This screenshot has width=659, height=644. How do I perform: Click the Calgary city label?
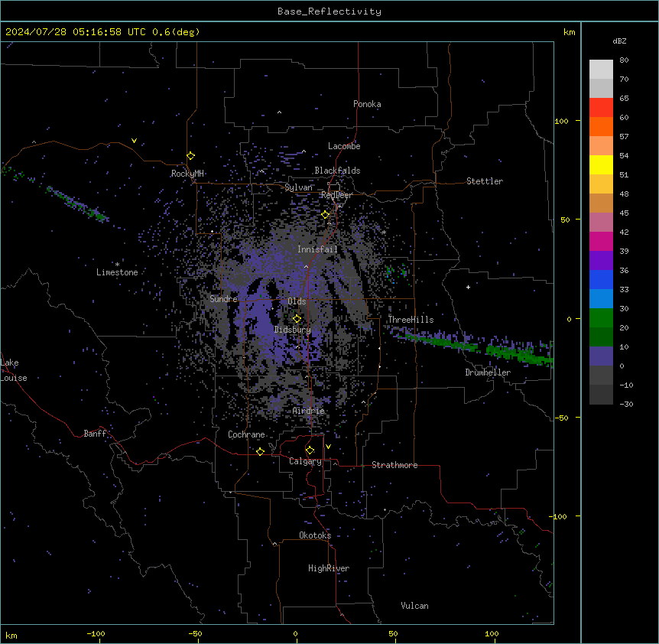point(305,461)
